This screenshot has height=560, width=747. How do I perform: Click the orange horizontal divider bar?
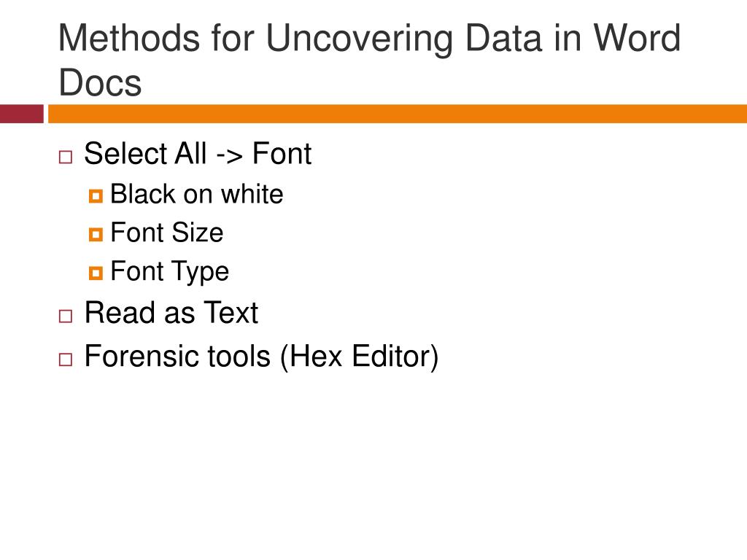(x=398, y=114)
